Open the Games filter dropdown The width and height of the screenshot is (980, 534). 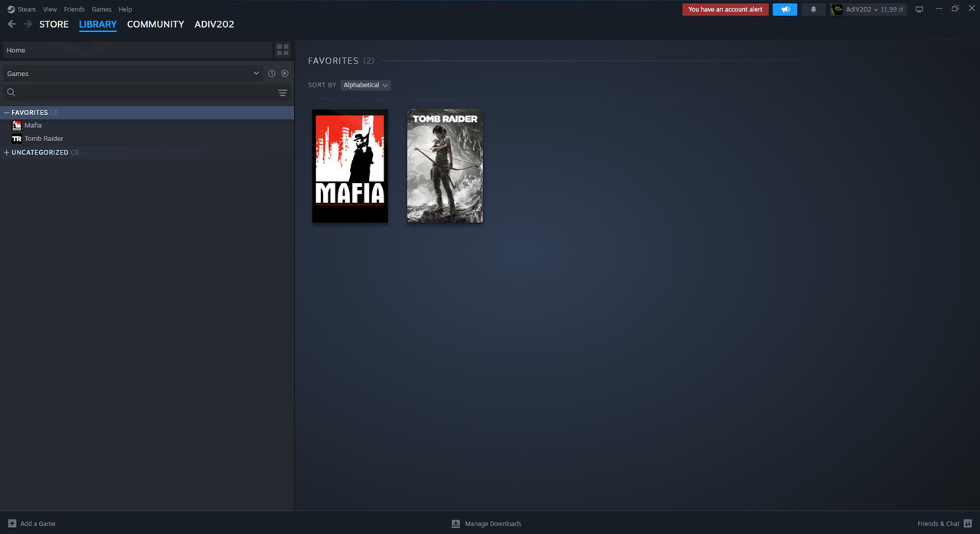click(x=132, y=74)
